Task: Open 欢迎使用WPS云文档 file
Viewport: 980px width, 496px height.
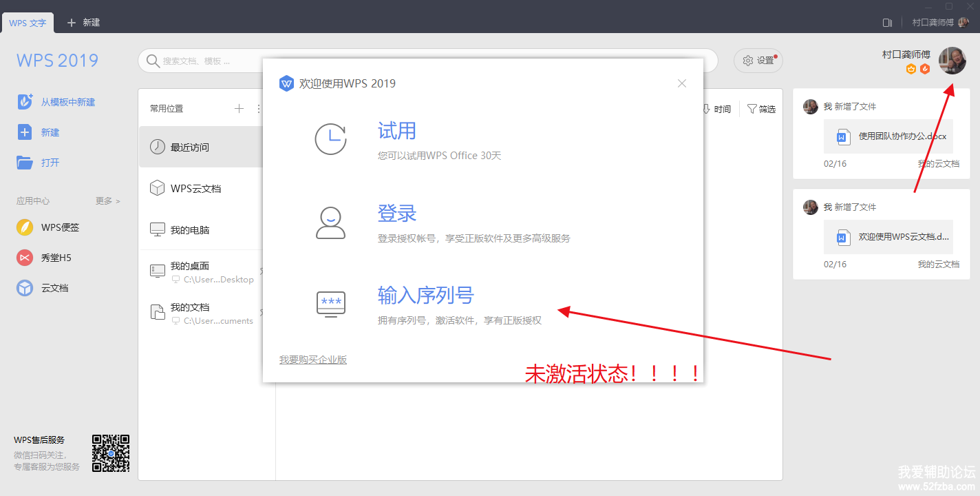Action: coord(888,237)
